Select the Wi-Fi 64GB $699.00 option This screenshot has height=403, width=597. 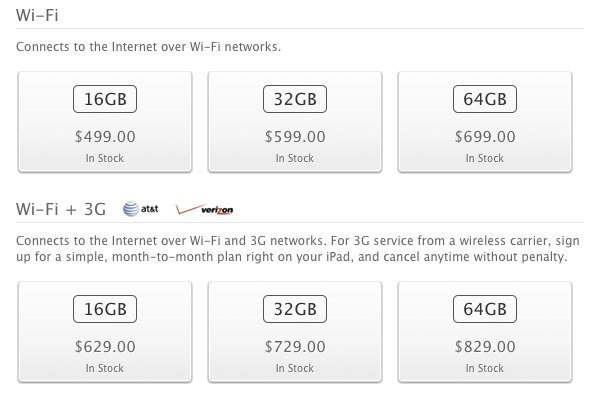[485, 122]
